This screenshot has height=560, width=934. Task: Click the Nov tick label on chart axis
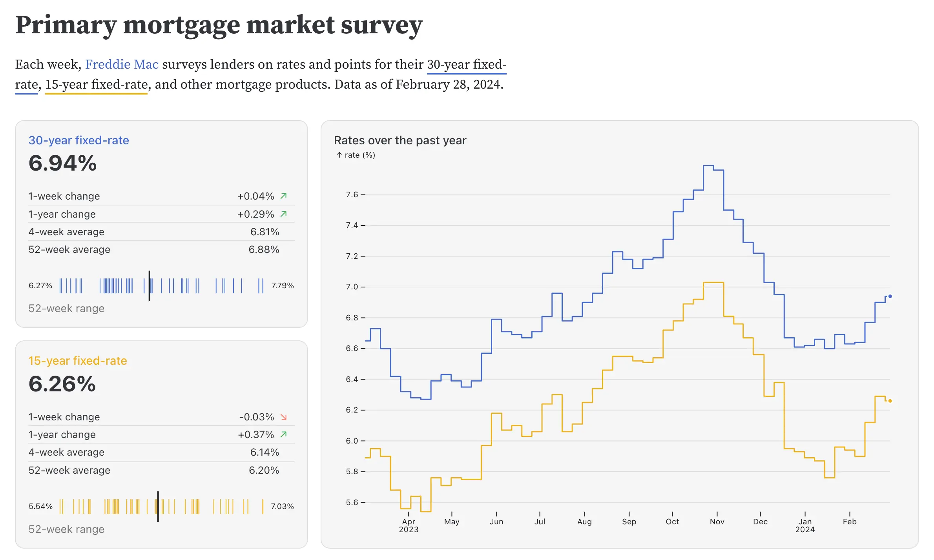(x=717, y=522)
